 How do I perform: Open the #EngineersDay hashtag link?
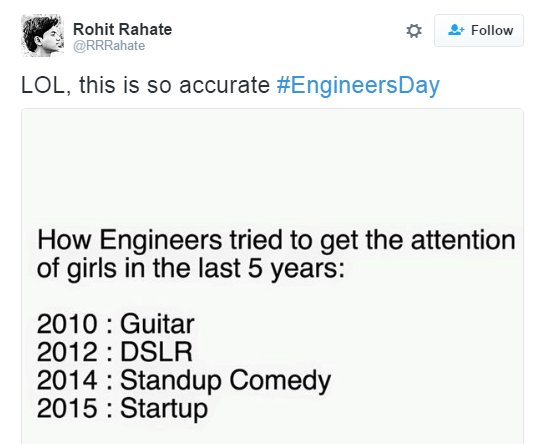[x=358, y=85]
